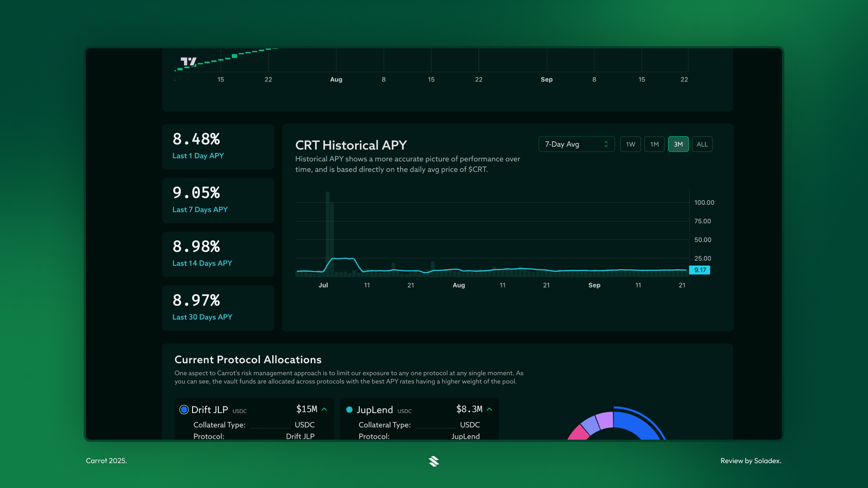
Task: Click the tall APY spike bar in July
Action: click(328, 226)
